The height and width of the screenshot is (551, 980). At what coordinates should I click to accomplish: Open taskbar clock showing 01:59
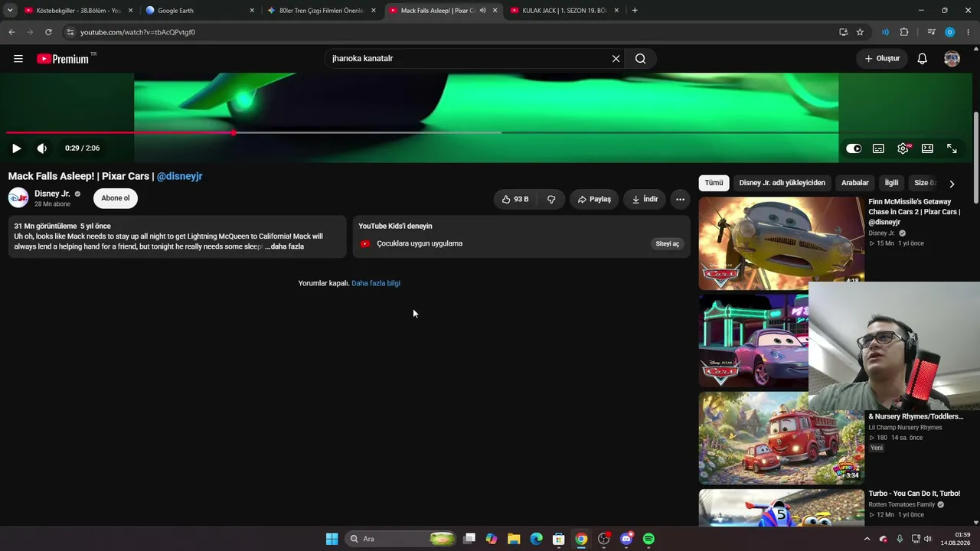(955, 539)
